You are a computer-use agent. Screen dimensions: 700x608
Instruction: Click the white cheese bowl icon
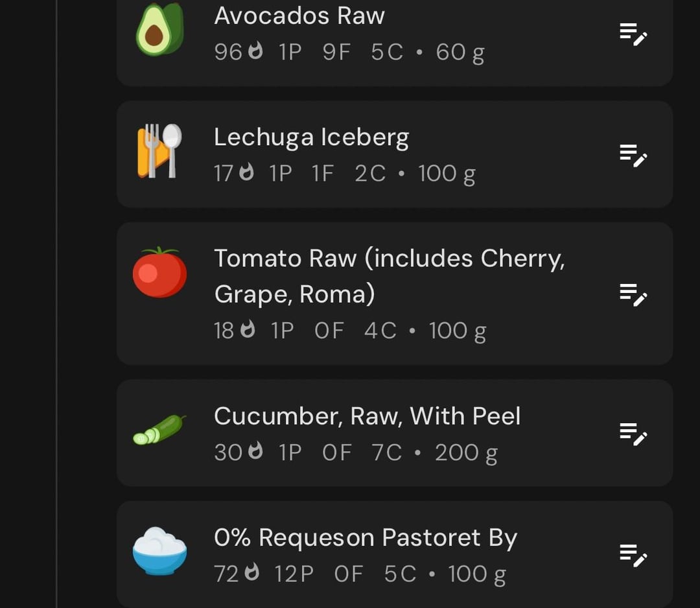click(160, 551)
